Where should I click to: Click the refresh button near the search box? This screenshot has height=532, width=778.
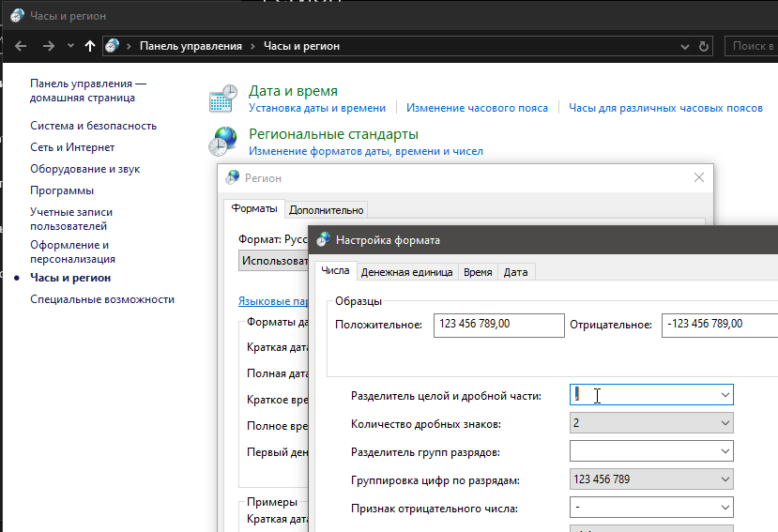pyautogui.click(x=706, y=46)
